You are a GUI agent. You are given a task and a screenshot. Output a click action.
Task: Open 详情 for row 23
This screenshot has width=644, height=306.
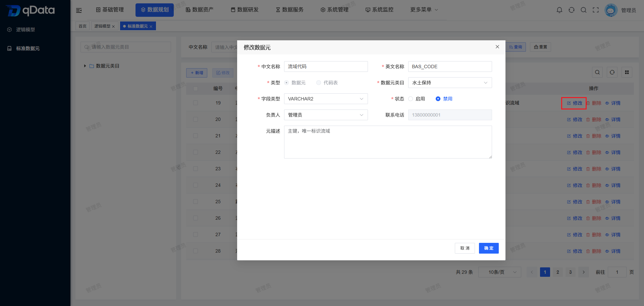[613, 169]
